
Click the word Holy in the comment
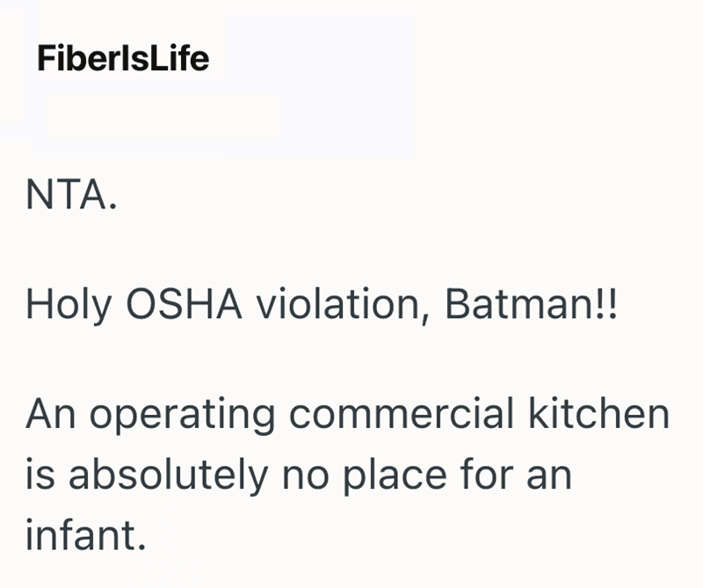click(69, 304)
